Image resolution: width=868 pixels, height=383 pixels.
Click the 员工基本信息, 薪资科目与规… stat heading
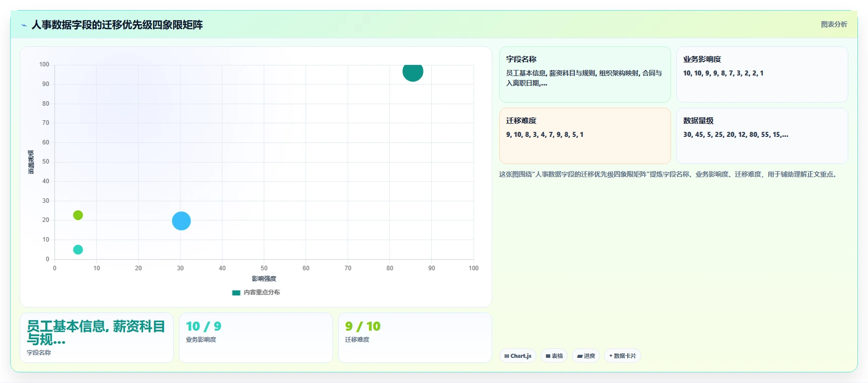(96, 333)
